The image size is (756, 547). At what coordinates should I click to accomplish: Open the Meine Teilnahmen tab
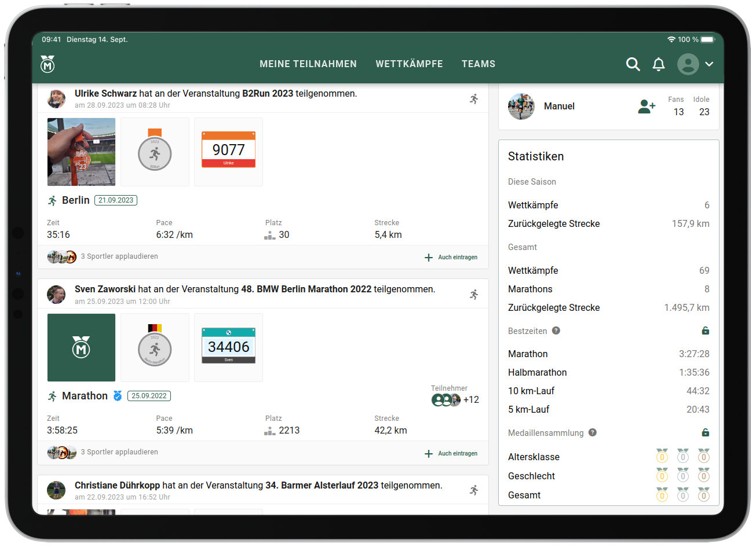308,64
